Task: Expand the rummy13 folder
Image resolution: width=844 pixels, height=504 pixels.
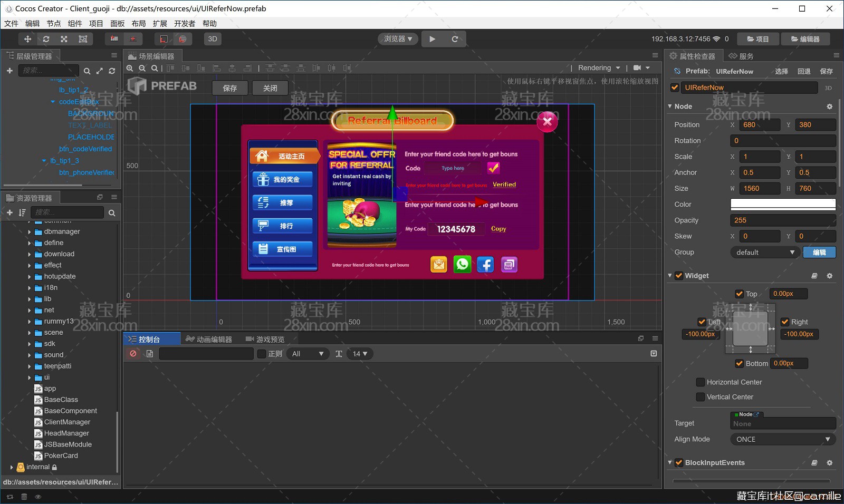Action: [x=29, y=322]
